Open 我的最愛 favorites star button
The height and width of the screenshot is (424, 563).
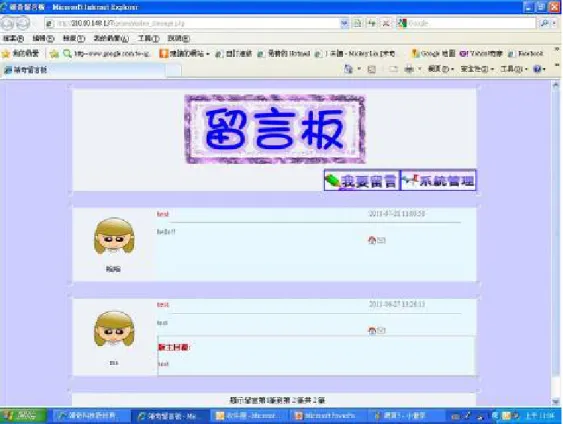20,53
